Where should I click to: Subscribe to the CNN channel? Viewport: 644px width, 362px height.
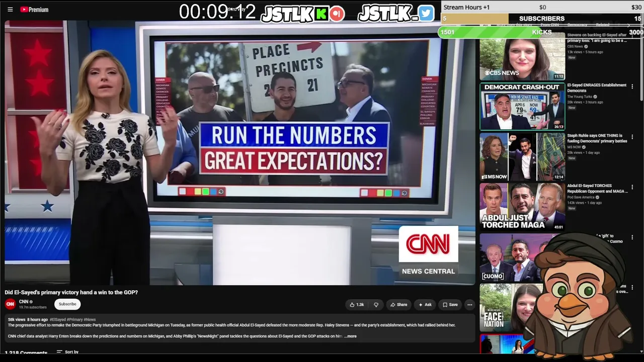[67, 304]
